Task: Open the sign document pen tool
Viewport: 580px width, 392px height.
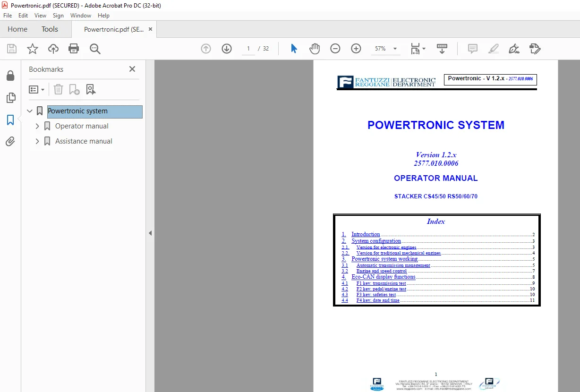Action: [514, 49]
